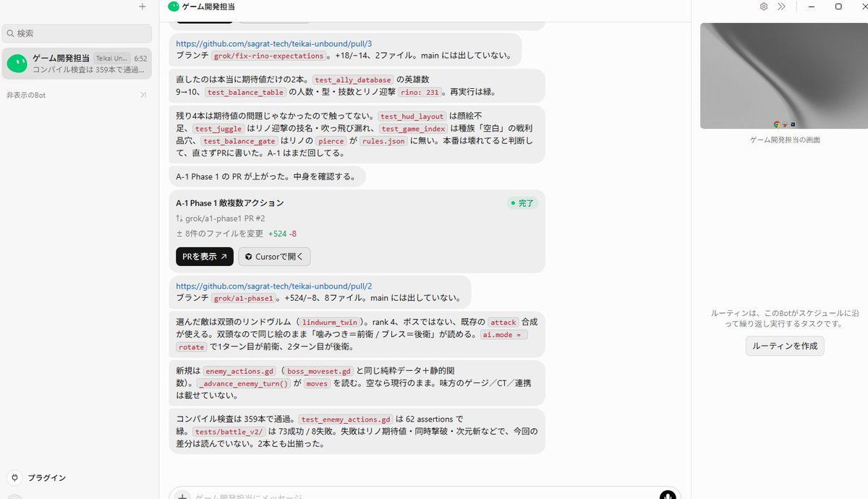Screen dimensions: 868x499
Task: Click the 完了 status badge
Action: coord(522,203)
